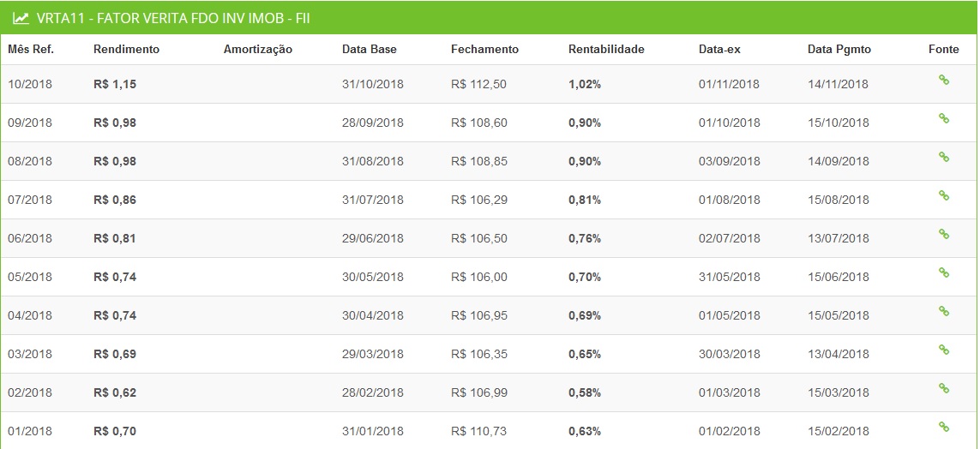Click the Fechamento column header
Screen dimensions: 980x449
484,50
